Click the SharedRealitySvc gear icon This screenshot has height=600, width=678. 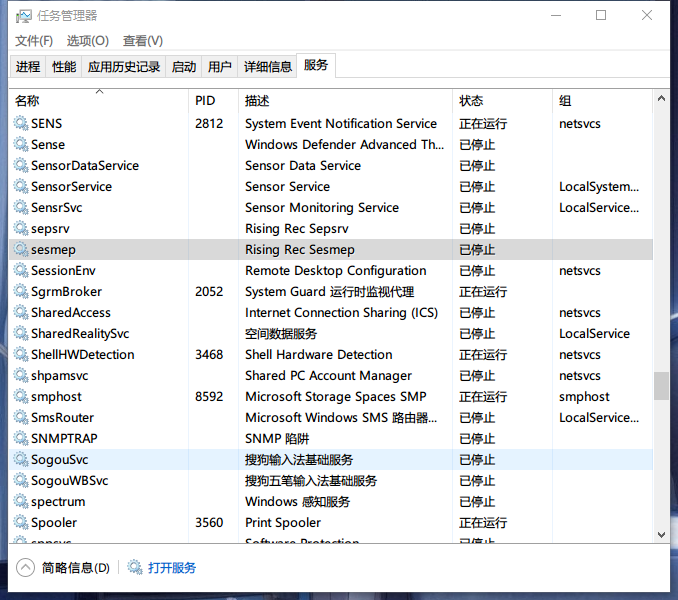coord(21,333)
